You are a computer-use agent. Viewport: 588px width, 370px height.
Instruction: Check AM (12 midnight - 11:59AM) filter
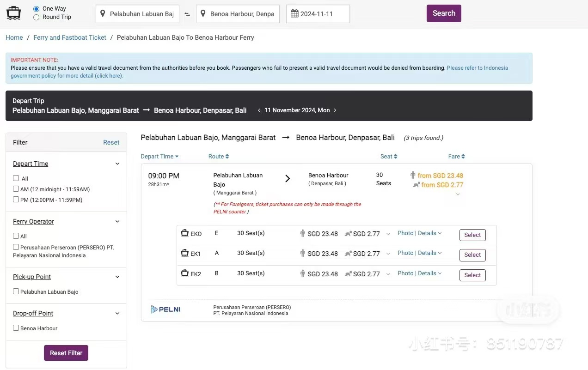coord(16,189)
